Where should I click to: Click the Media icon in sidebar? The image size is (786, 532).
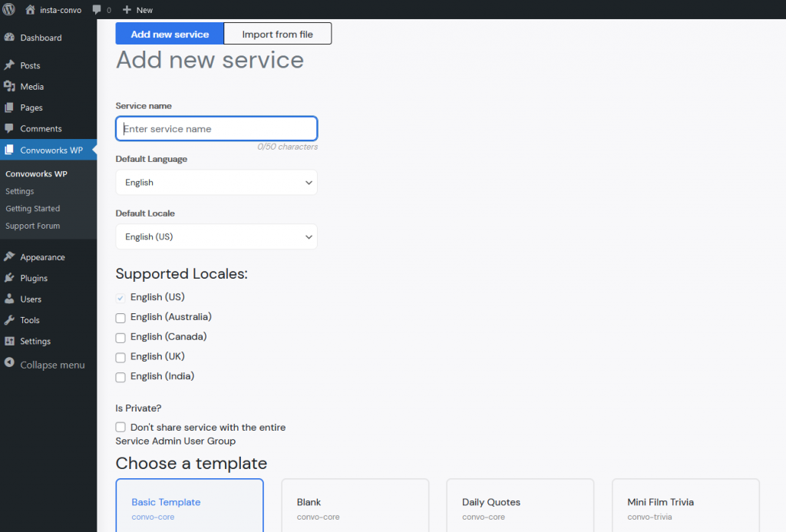point(9,86)
